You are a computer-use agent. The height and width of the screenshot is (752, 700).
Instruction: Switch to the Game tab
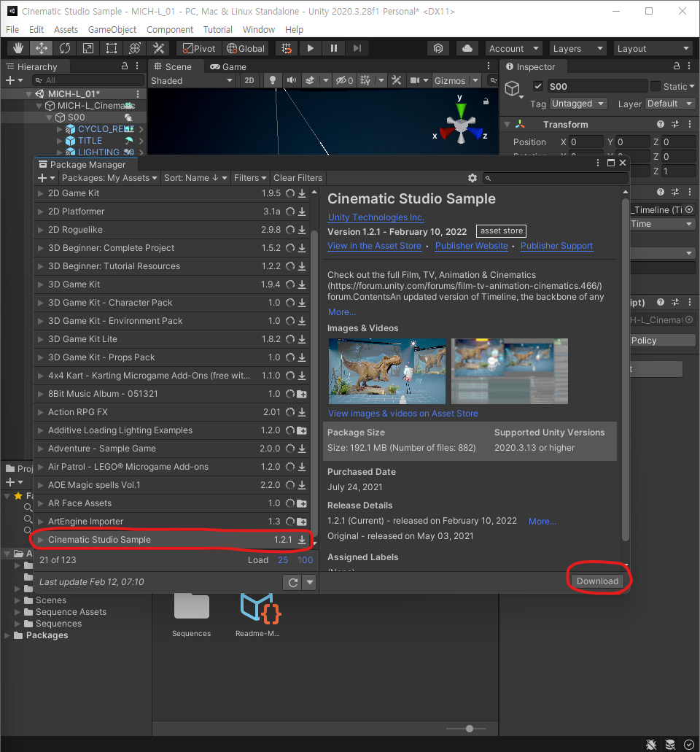click(229, 67)
